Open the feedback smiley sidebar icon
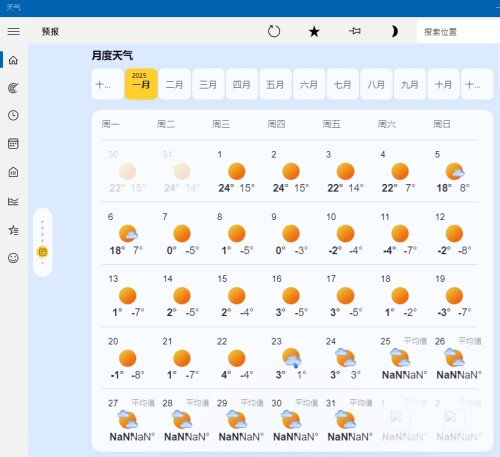This screenshot has width=500, height=457. 13,258
